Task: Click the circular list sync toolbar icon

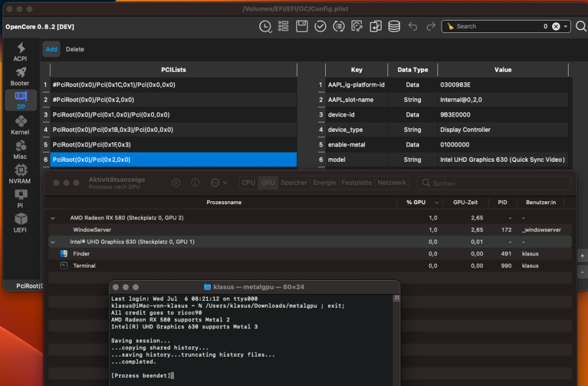Action: (339, 26)
